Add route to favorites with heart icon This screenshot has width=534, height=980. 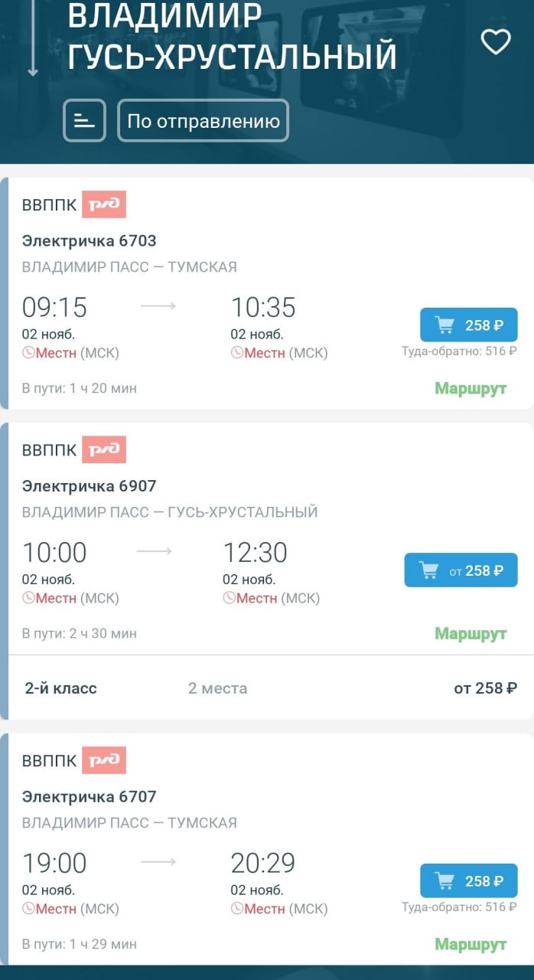pyautogui.click(x=495, y=41)
